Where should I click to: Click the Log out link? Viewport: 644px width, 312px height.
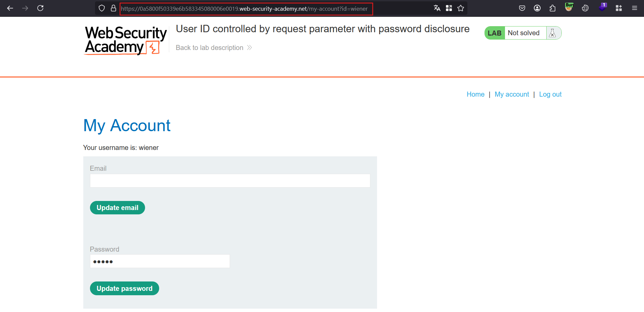550,94
